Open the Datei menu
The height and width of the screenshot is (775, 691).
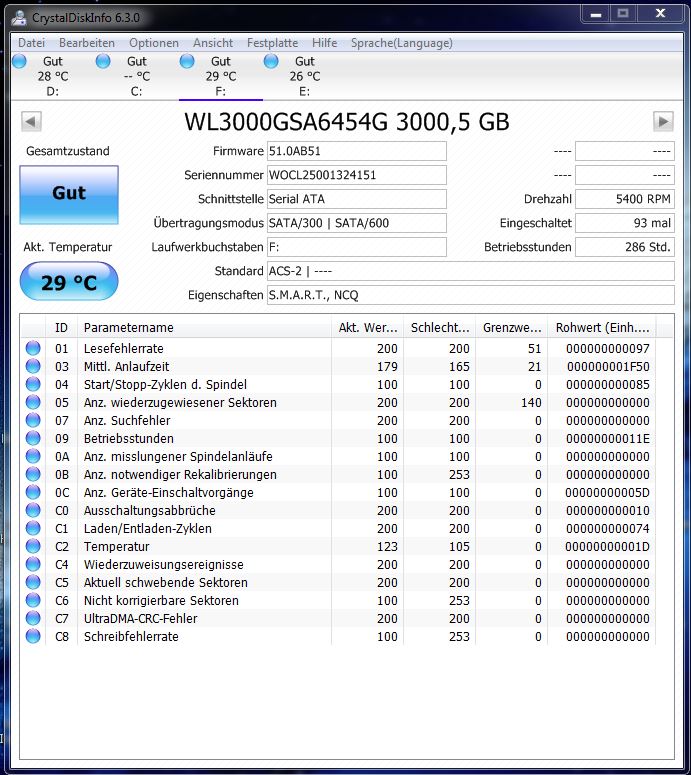[x=32, y=43]
